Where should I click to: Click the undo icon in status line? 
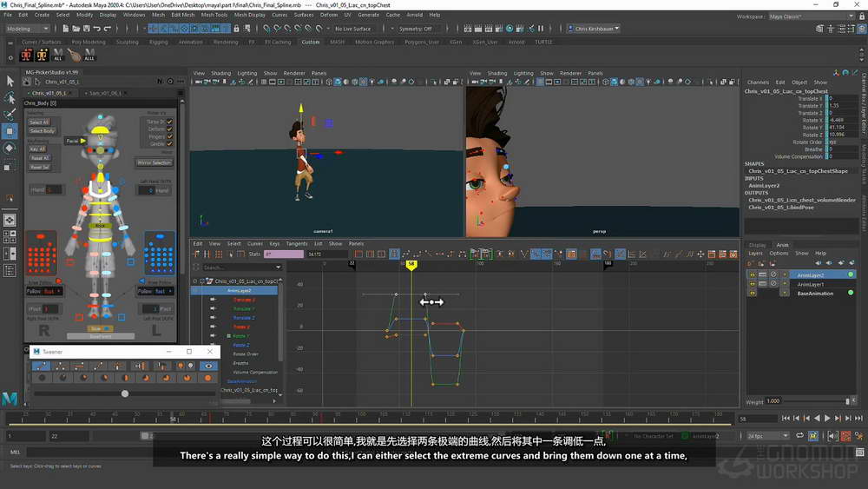[97, 29]
